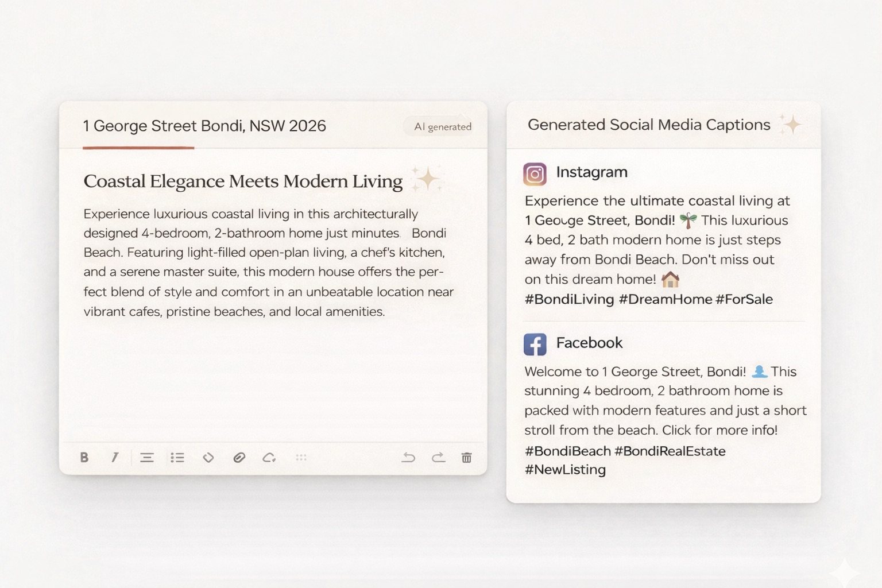Delete the listing description with trash icon

(467, 458)
